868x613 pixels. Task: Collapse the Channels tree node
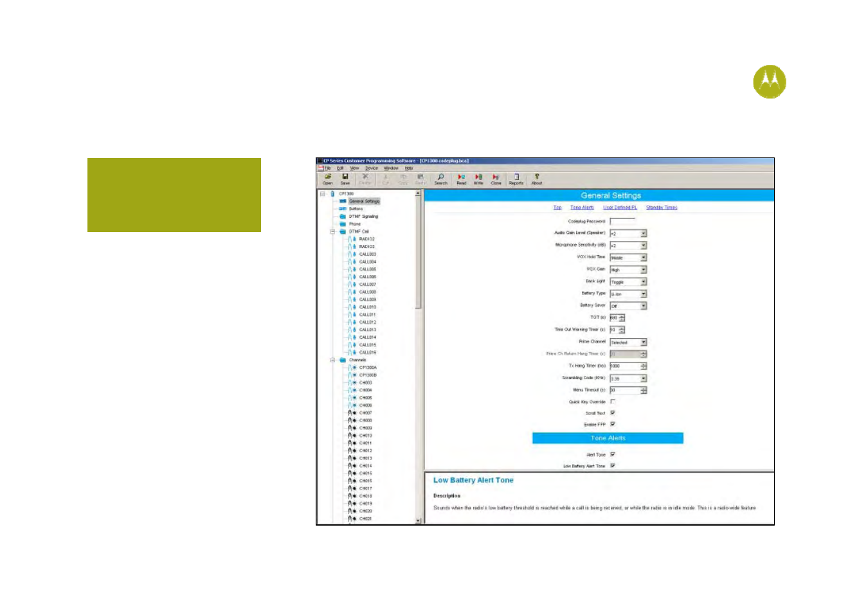point(332,360)
